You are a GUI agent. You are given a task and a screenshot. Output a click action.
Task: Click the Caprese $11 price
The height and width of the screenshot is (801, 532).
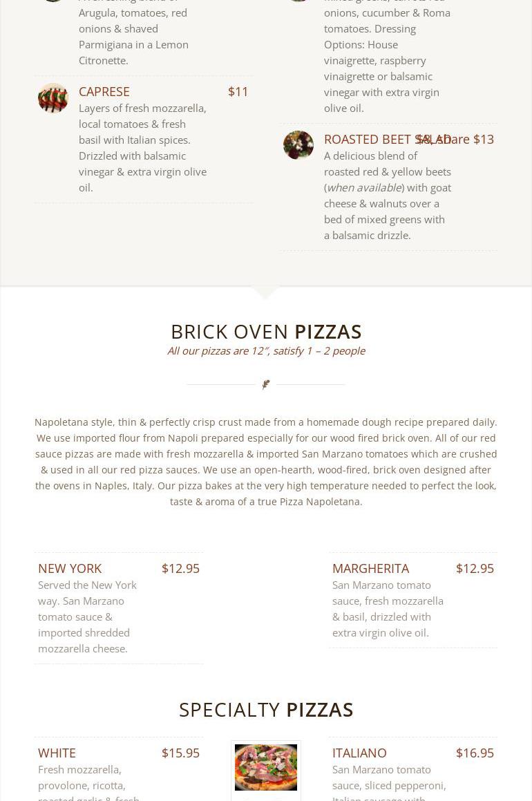(x=238, y=91)
